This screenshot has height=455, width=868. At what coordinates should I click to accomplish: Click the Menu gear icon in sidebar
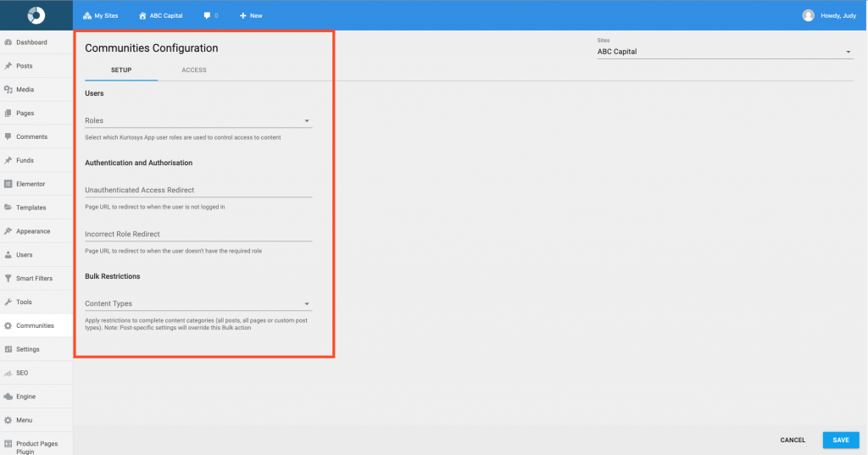8,420
